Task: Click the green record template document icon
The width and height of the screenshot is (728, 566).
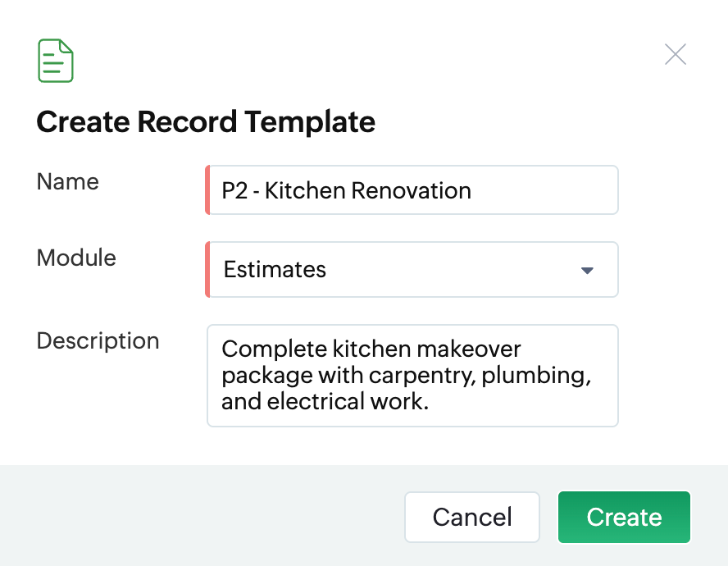Action: point(56,61)
